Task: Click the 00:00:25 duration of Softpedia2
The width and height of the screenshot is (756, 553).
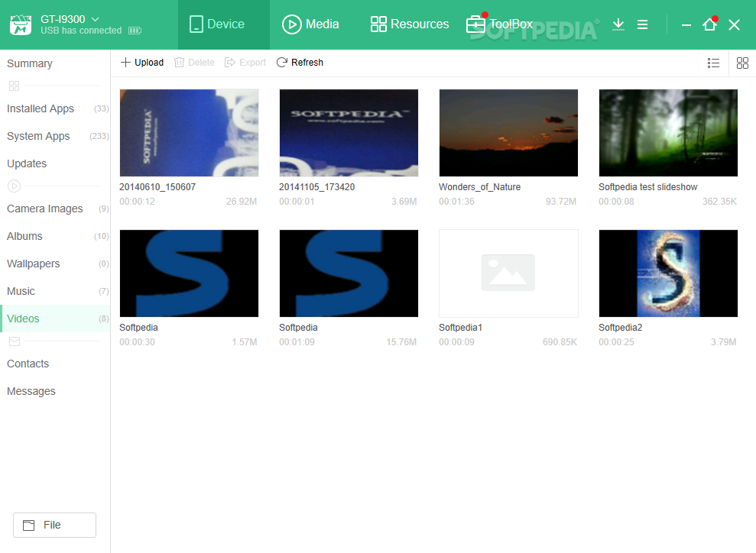Action: (x=616, y=342)
